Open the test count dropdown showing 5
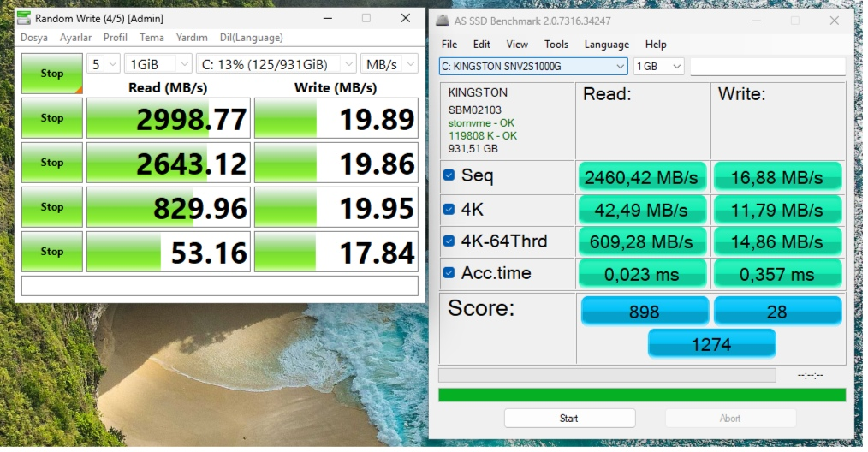The height and width of the screenshot is (452, 868). point(103,64)
